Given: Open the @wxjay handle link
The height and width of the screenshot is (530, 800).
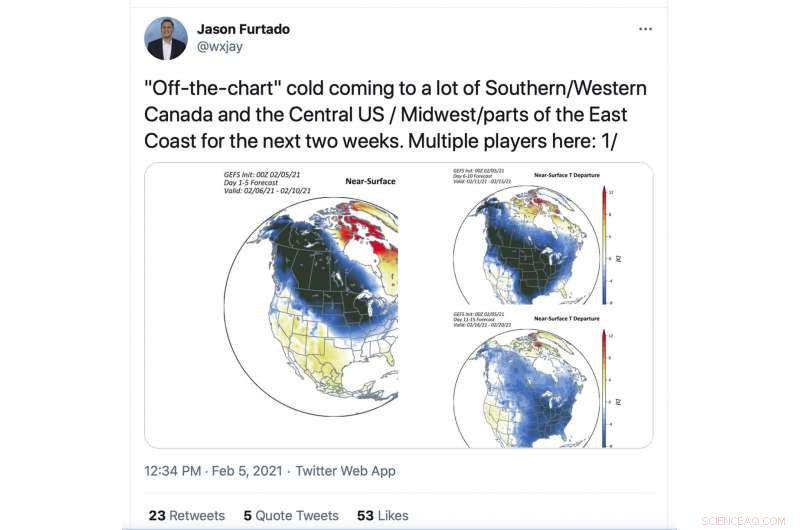Looking at the screenshot, I should (x=220, y=46).
